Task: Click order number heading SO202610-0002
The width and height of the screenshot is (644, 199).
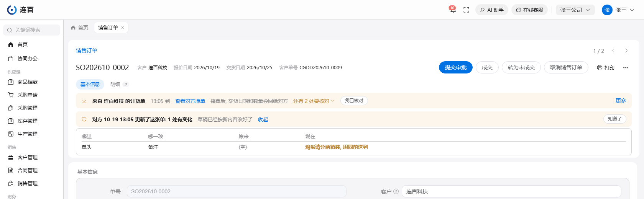Action: pyautogui.click(x=102, y=67)
